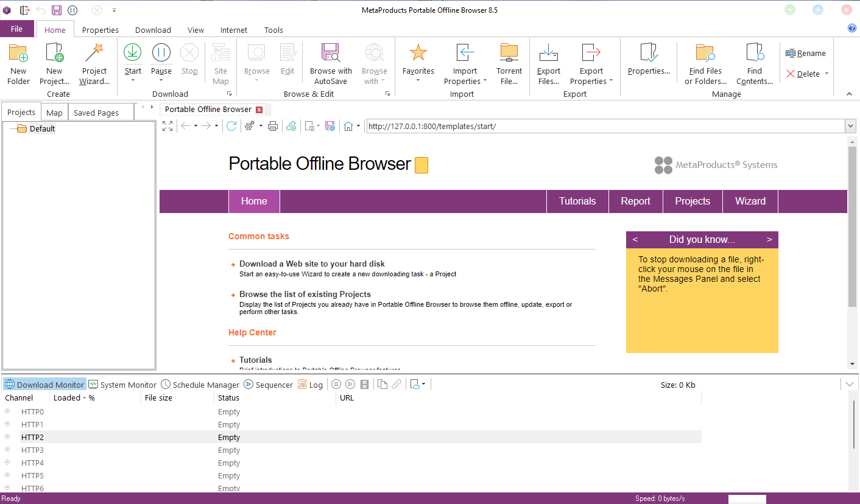This screenshot has width=860, height=504.
Task: Show the System Monitor panel
Action: pyautogui.click(x=122, y=385)
